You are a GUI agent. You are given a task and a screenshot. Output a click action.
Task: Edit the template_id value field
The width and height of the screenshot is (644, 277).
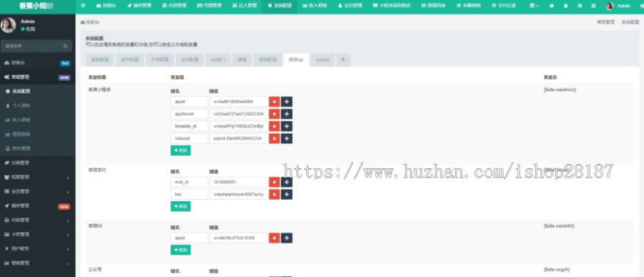(238, 126)
